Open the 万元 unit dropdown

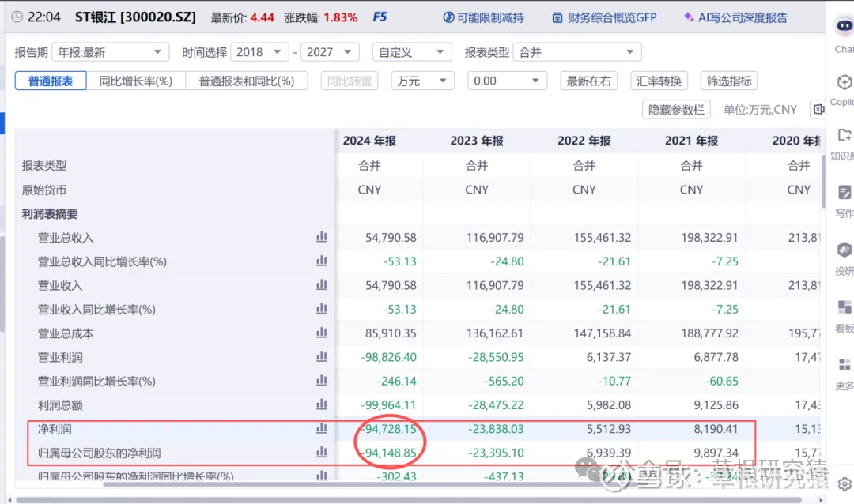(423, 81)
